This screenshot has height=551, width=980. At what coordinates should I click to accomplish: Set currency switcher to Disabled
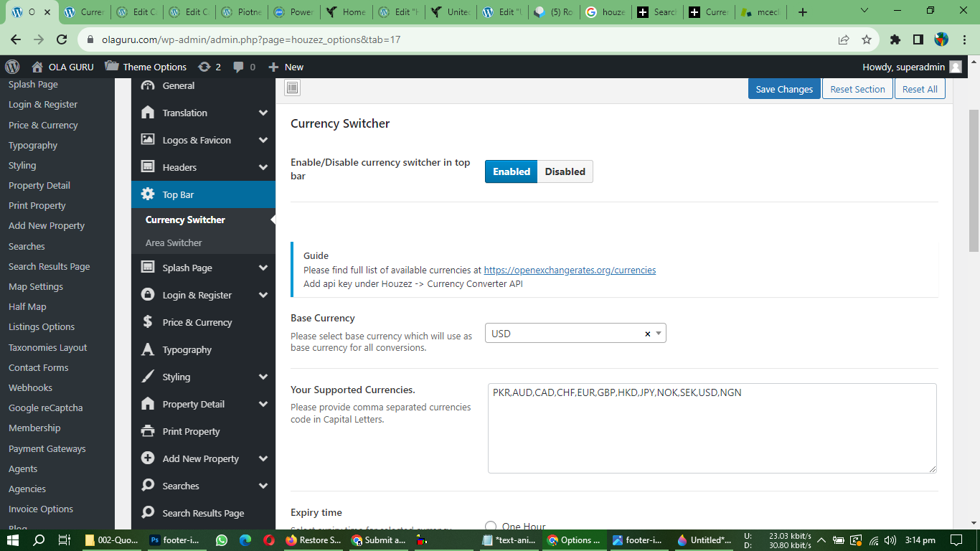tap(565, 171)
